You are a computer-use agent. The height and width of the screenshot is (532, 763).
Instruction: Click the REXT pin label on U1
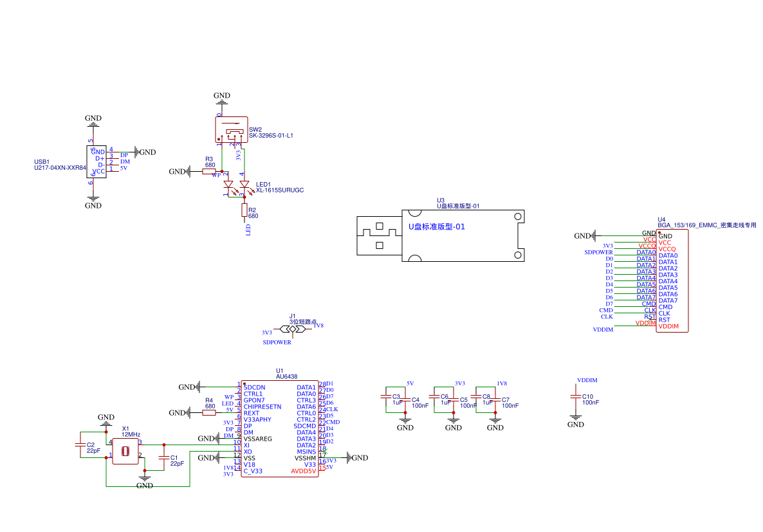coord(252,413)
